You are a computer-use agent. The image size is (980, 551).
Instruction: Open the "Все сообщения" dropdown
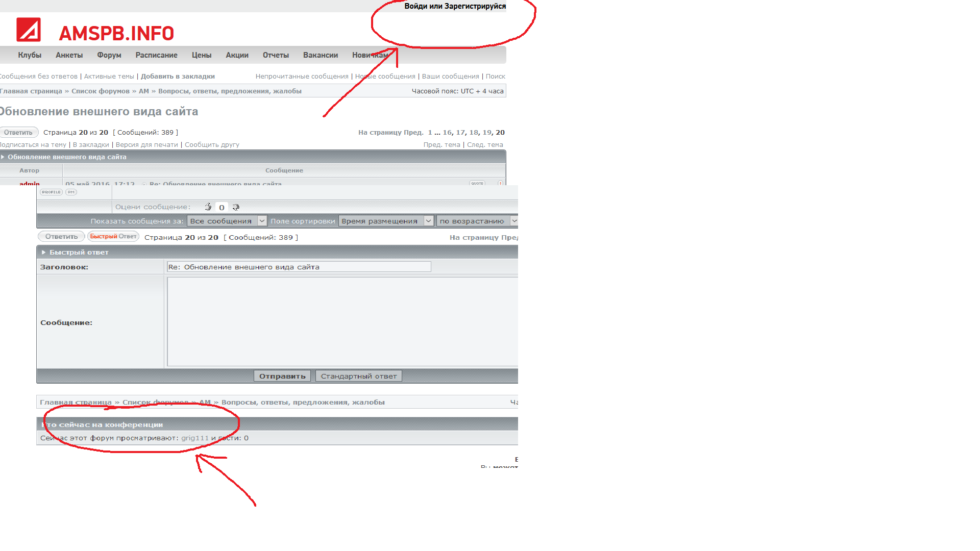(x=227, y=221)
